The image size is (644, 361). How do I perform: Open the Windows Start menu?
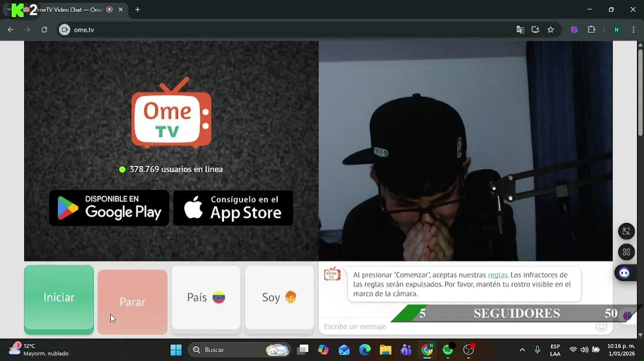coord(176,350)
